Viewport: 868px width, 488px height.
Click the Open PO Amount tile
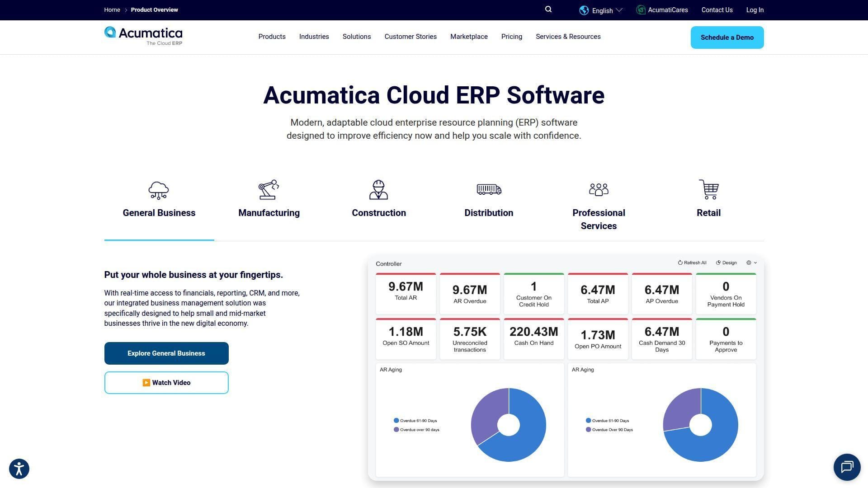[x=598, y=339]
